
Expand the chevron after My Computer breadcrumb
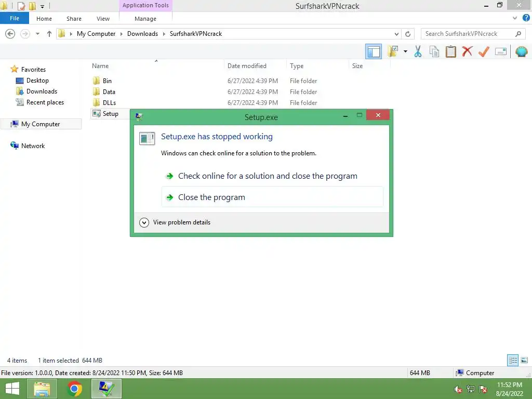[122, 34]
